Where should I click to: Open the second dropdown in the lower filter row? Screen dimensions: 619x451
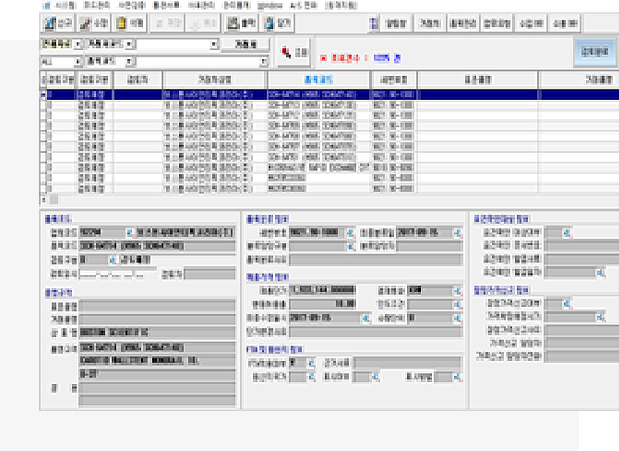click(x=129, y=62)
